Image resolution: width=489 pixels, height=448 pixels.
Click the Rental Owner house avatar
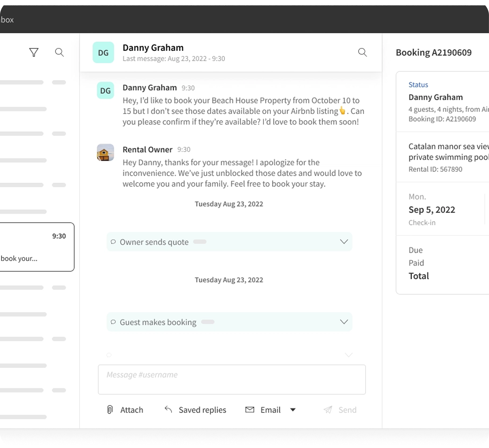point(105,152)
